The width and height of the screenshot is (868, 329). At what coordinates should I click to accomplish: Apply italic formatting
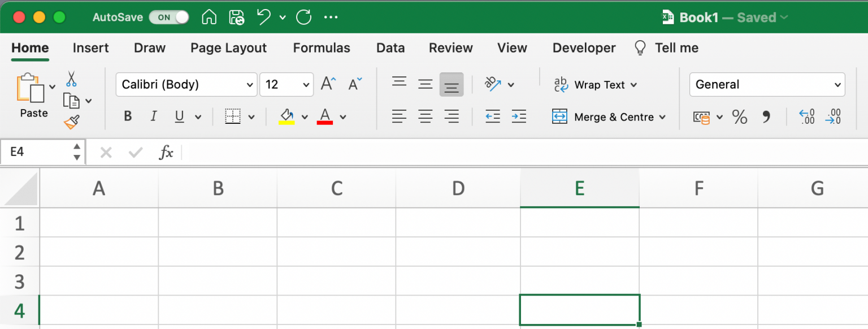(153, 116)
